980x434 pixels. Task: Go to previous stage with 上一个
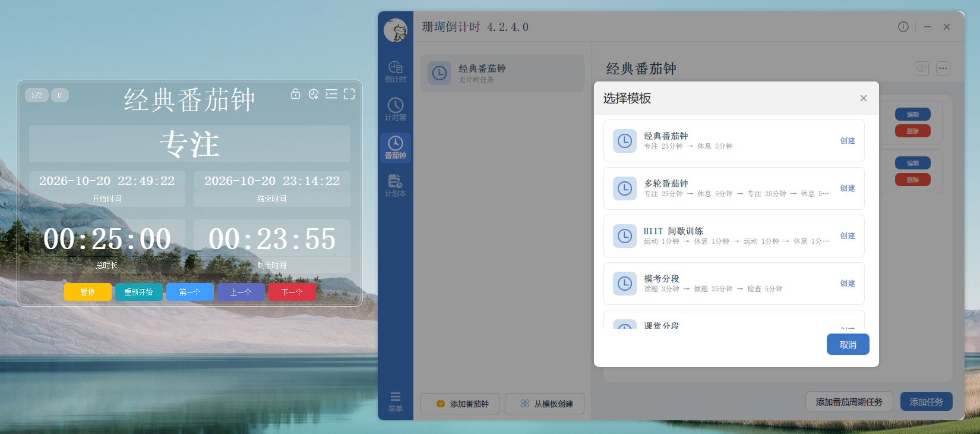point(241,292)
